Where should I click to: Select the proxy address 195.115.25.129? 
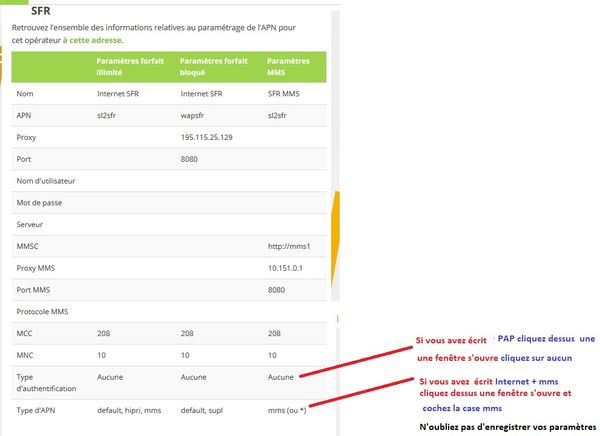211,136
